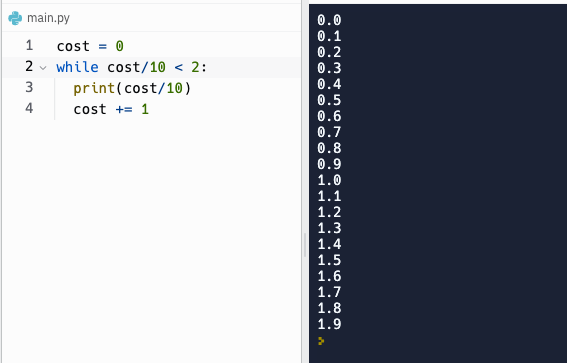Click console output value 1.9

click(329, 324)
